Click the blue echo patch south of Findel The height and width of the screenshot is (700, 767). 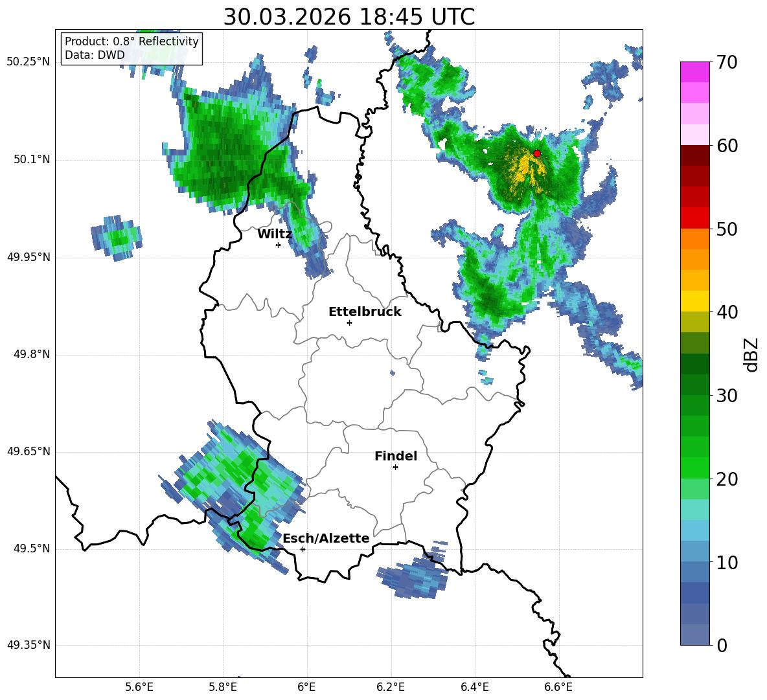pos(413,577)
